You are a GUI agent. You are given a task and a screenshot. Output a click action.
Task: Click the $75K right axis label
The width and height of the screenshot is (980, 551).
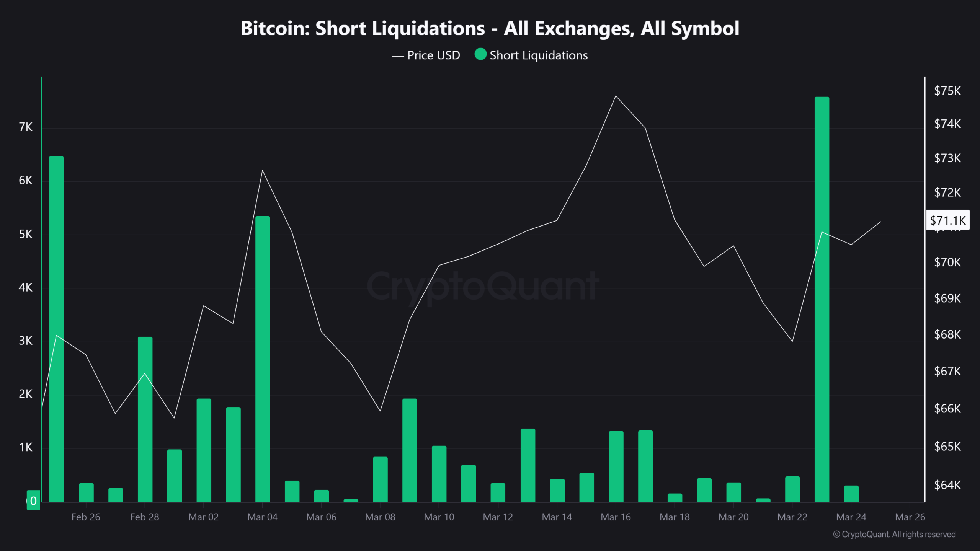tap(947, 91)
